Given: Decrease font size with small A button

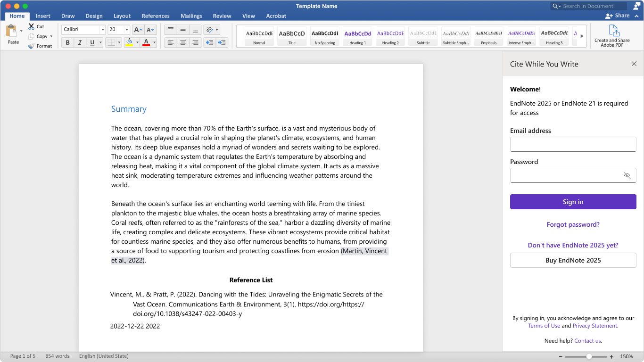Looking at the screenshot, I should 150,30.
